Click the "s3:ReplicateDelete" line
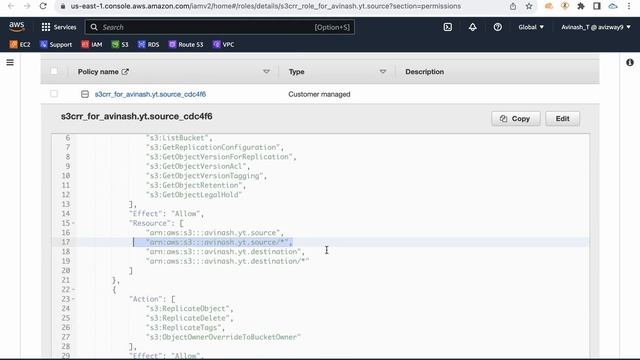 coord(189,318)
